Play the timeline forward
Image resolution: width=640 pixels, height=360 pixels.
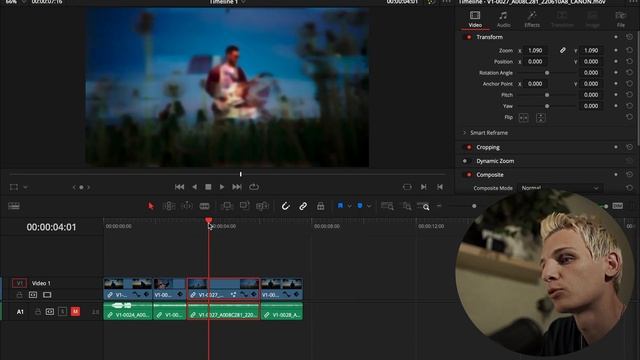222,187
